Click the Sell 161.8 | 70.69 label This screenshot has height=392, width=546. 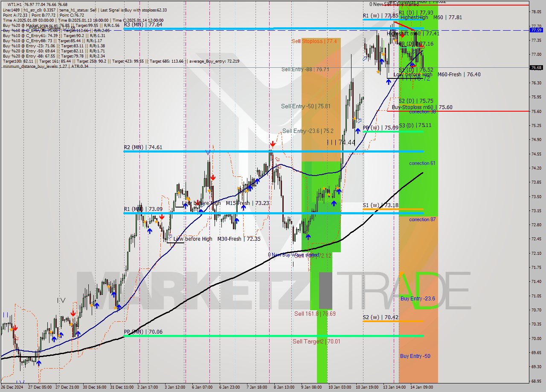(x=315, y=314)
